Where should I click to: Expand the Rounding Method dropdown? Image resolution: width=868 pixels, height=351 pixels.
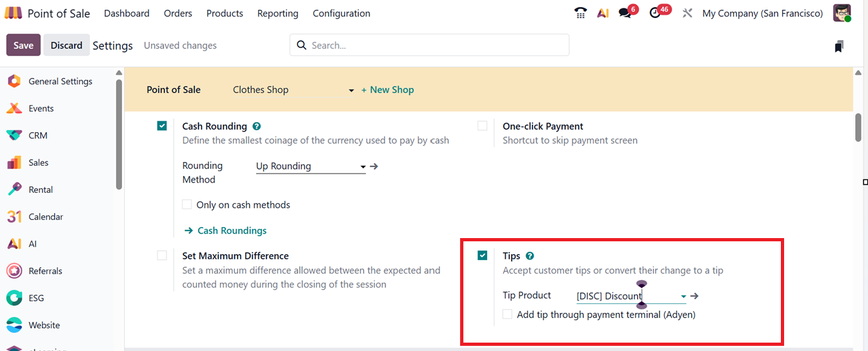tap(363, 166)
